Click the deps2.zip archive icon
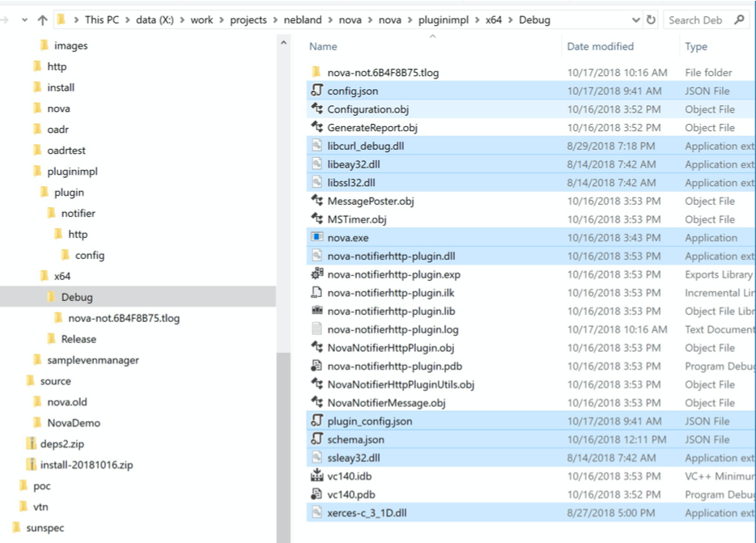Viewport: 756px width, 543px height. (x=31, y=443)
